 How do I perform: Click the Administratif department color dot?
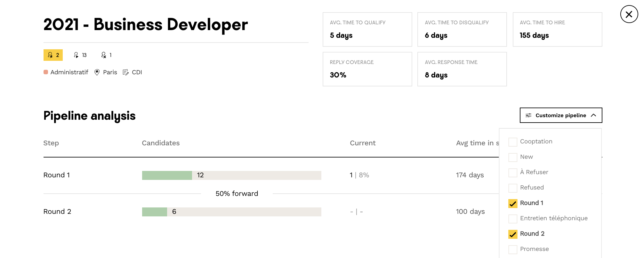point(46,72)
